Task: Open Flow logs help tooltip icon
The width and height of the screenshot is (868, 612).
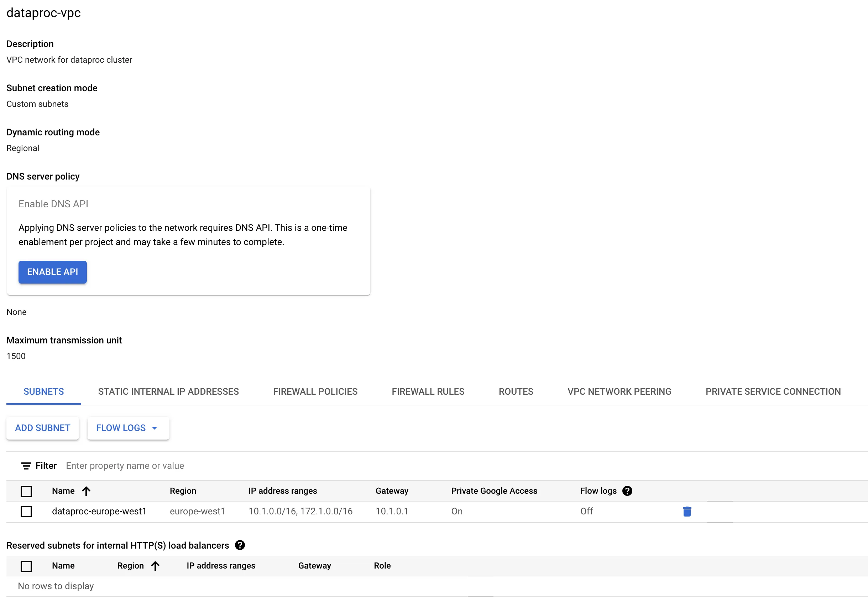Action: tap(627, 491)
